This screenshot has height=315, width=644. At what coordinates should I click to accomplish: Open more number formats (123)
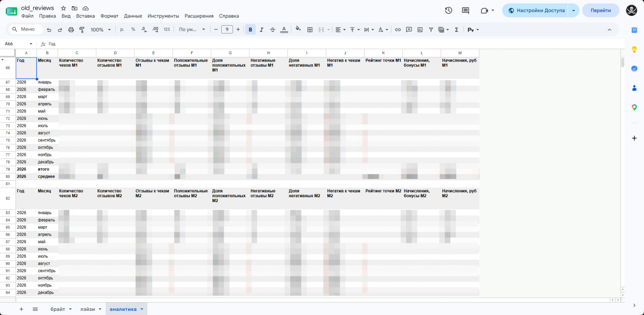click(x=167, y=29)
